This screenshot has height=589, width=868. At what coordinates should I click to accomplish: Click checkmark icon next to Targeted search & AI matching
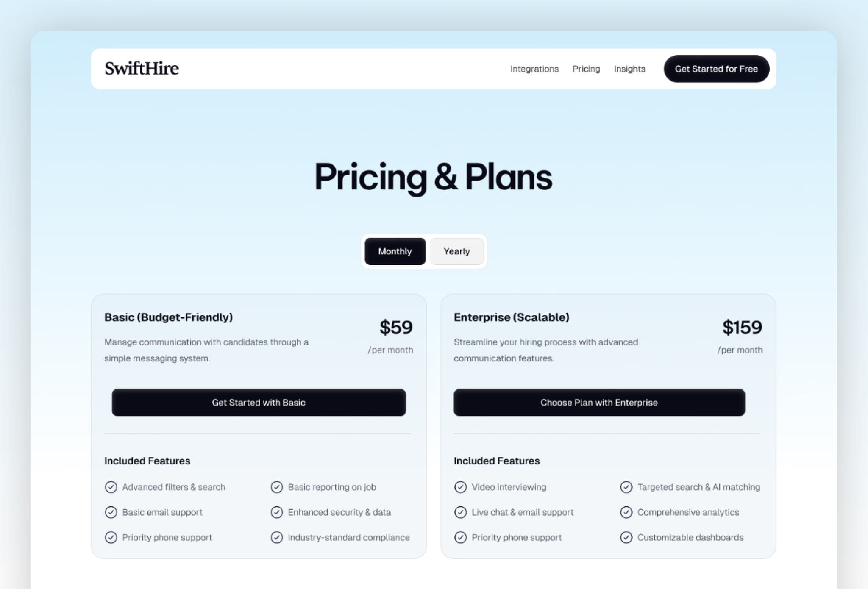coord(626,487)
